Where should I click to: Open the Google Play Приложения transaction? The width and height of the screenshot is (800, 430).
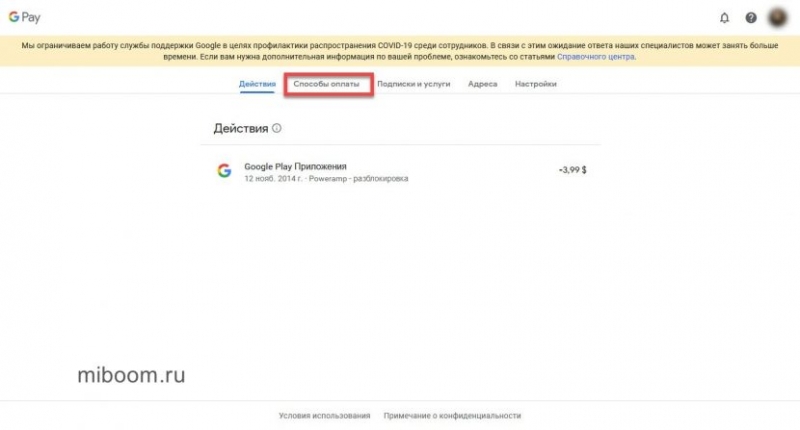(401, 172)
